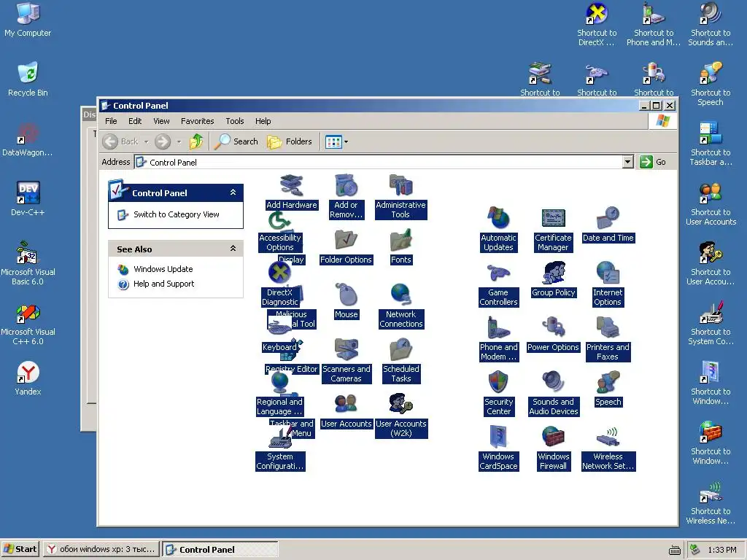Click inside the Address input field
Screen dimensions: 747x560
tap(379, 162)
